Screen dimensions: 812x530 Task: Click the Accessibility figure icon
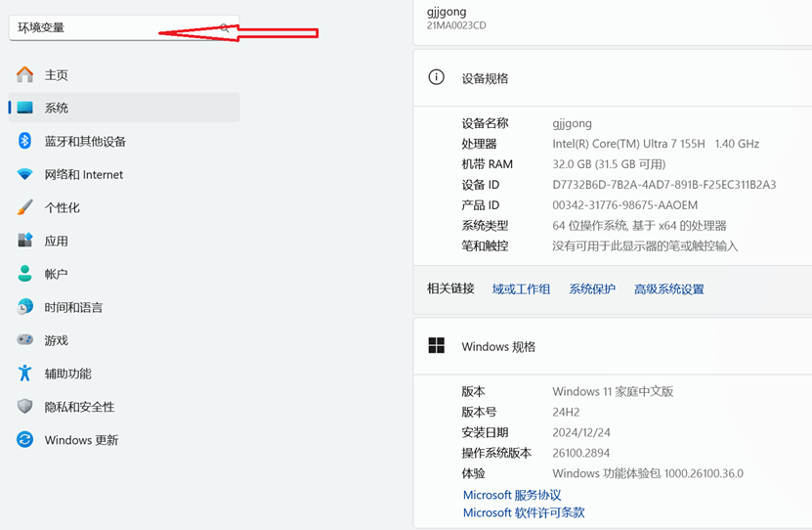click(x=24, y=373)
